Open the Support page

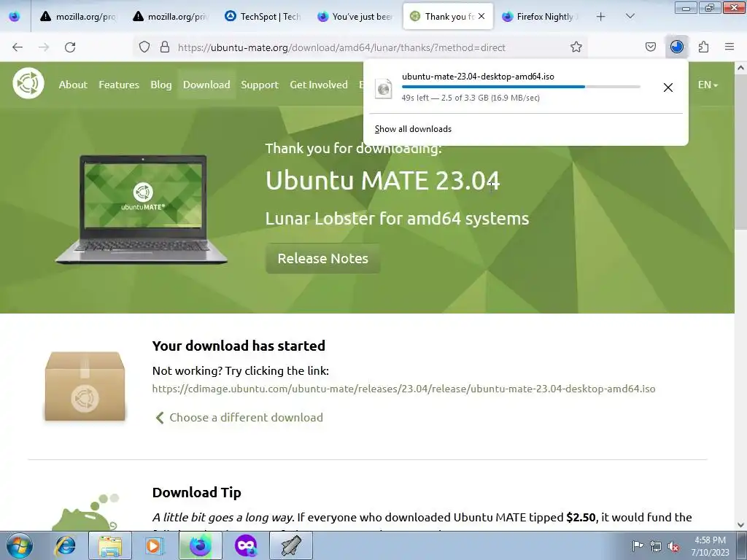pos(260,85)
